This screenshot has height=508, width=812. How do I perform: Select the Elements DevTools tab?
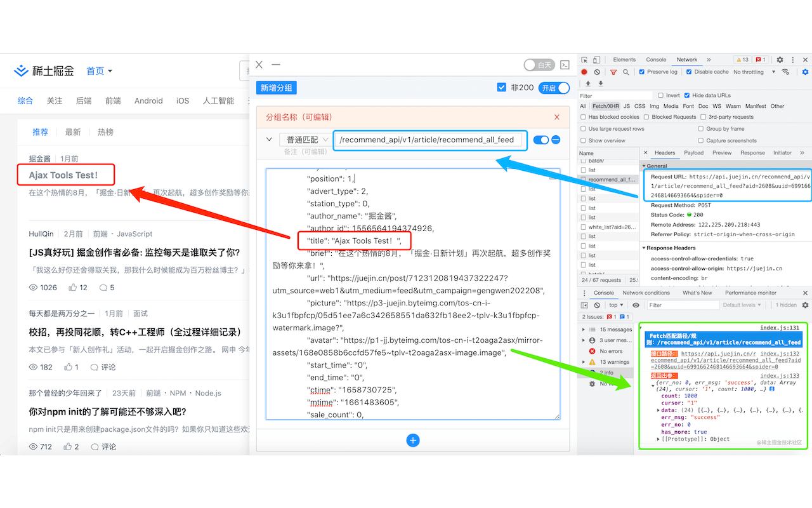point(624,60)
